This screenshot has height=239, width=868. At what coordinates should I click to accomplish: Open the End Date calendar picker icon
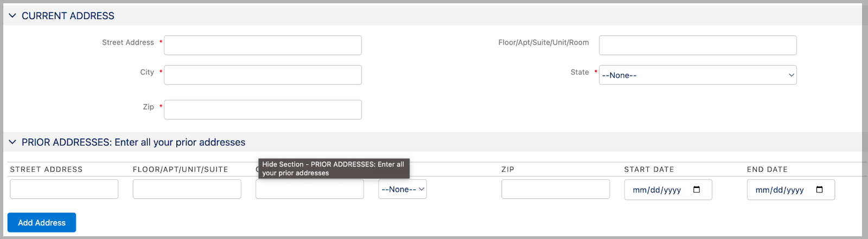(819, 190)
